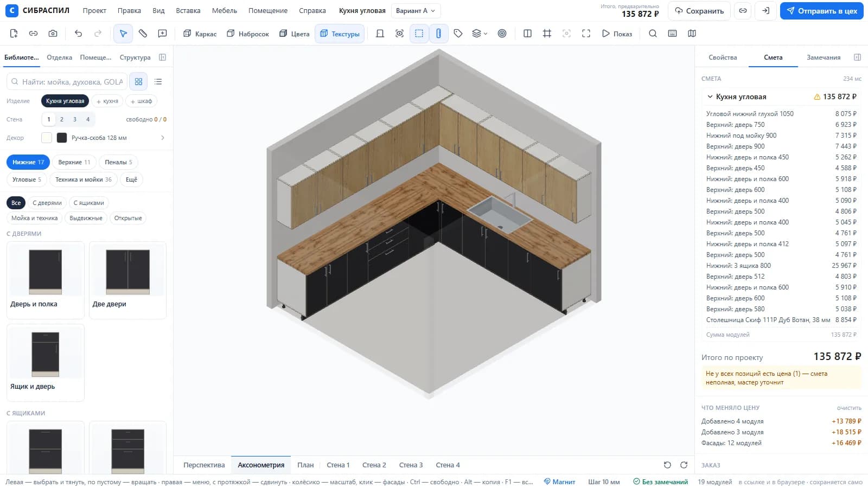Switch library to list view
This screenshot has height=488, width=868.
(x=158, y=82)
